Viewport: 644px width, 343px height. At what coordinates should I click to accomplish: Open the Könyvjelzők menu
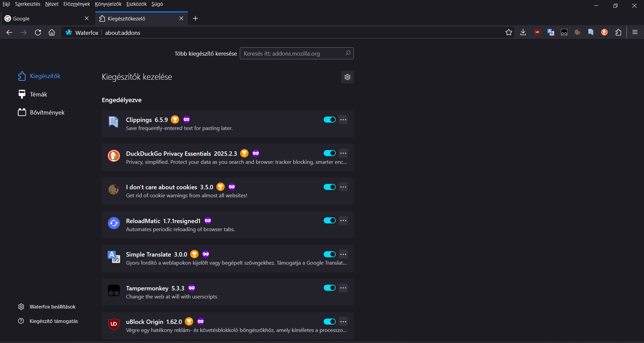(x=108, y=4)
